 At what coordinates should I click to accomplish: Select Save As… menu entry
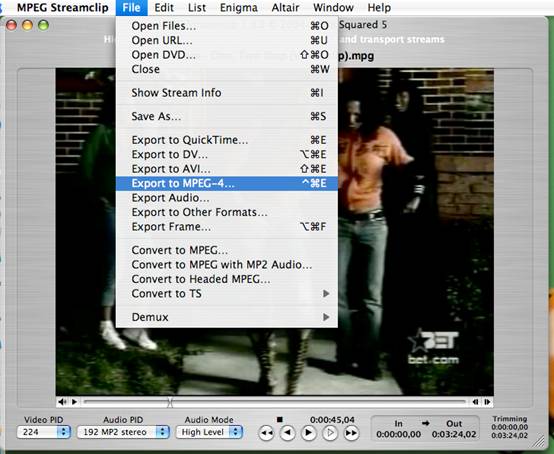click(x=226, y=116)
